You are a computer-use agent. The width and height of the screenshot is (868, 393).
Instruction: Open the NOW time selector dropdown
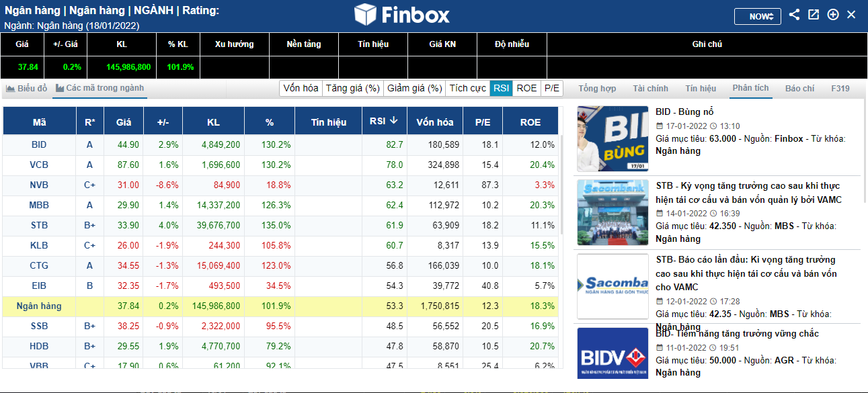click(x=757, y=16)
